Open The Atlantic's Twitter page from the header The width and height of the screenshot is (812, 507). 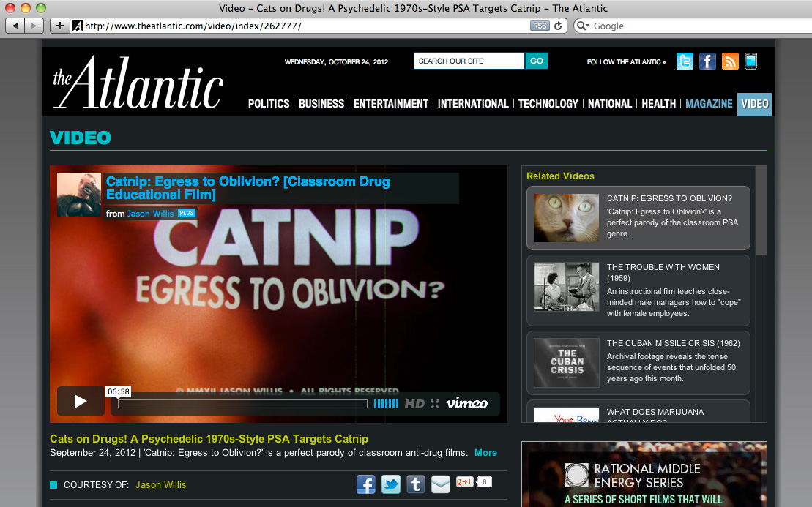tap(685, 61)
